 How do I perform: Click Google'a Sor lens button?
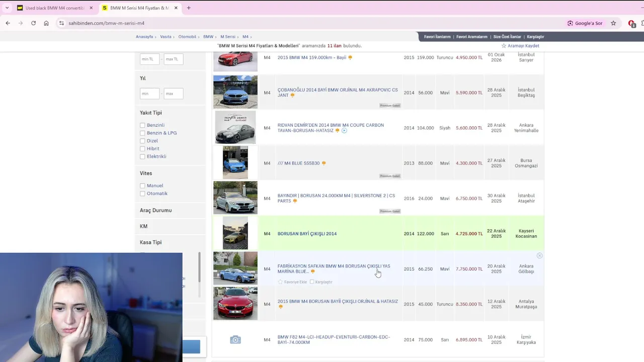[585, 23]
